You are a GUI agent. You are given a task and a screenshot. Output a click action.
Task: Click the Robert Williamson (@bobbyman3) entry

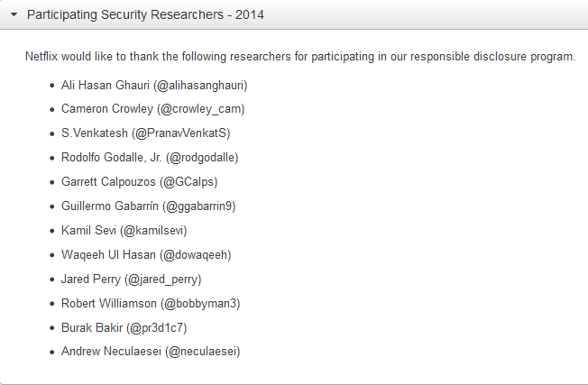[x=151, y=304]
